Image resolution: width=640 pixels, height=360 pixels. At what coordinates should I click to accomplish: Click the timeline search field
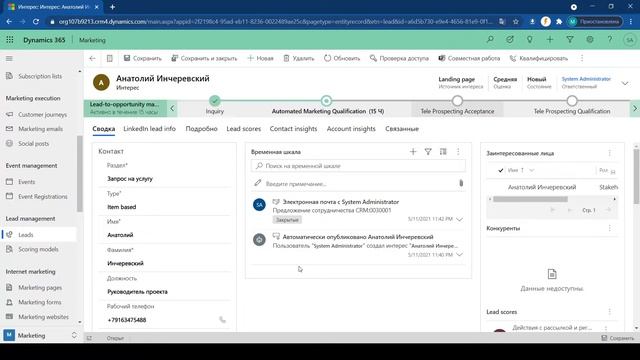358,166
